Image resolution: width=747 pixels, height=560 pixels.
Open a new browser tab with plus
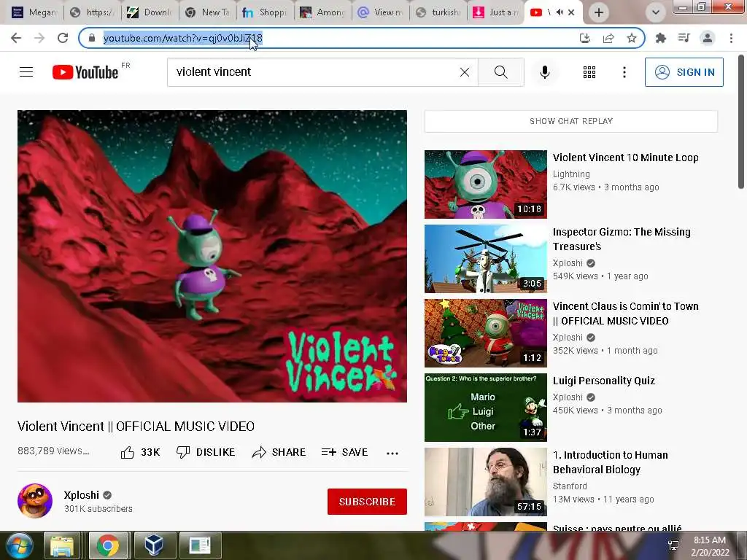(599, 12)
